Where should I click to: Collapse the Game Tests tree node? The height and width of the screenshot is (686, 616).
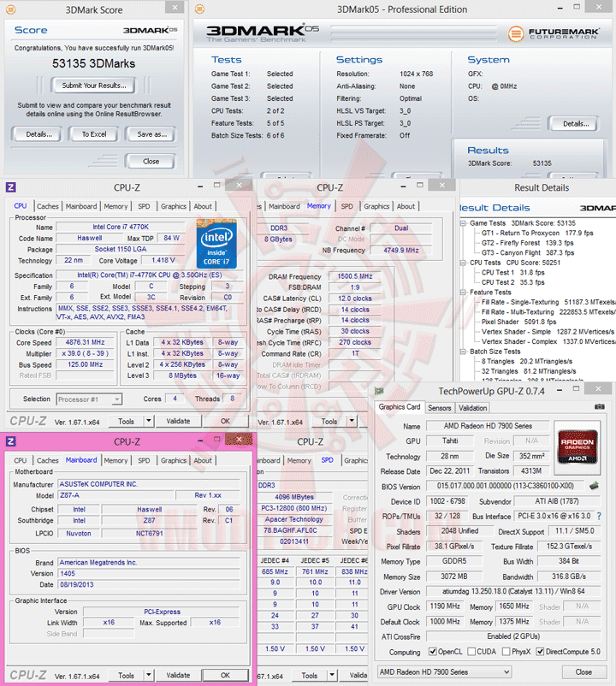(464, 223)
